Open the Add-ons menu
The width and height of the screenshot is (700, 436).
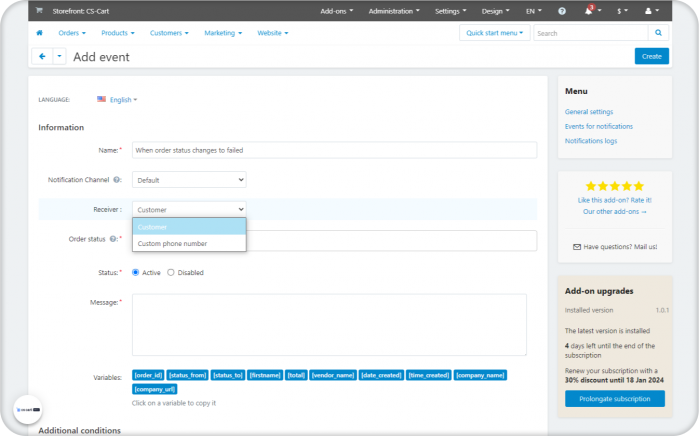337,11
